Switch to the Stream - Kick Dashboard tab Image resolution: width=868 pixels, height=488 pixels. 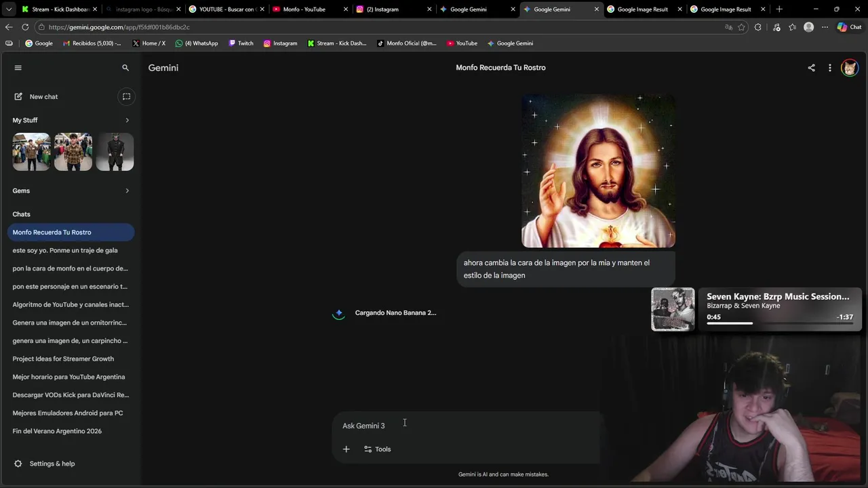[x=60, y=9]
